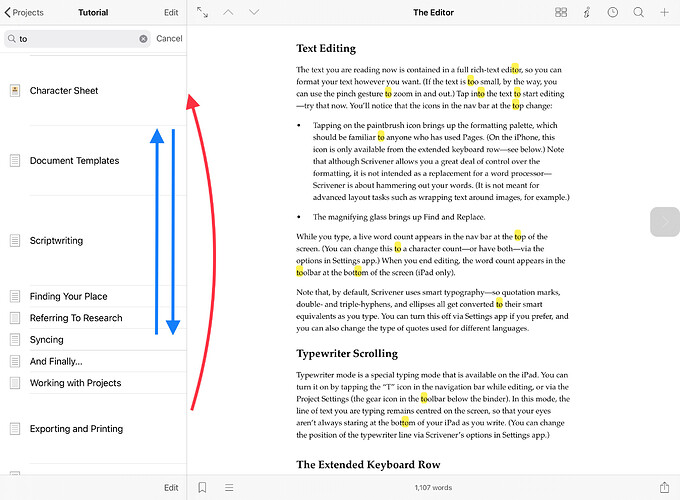Tap the Tutorial project title
Viewport: 680px width, 500px height.
93,13
